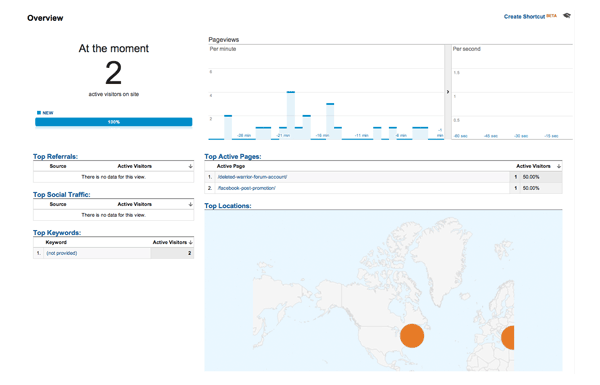Open the /deleted-warrior-forum-account/ page link
600x385 pixels.
pyautogui.click(x=252, y=177)
